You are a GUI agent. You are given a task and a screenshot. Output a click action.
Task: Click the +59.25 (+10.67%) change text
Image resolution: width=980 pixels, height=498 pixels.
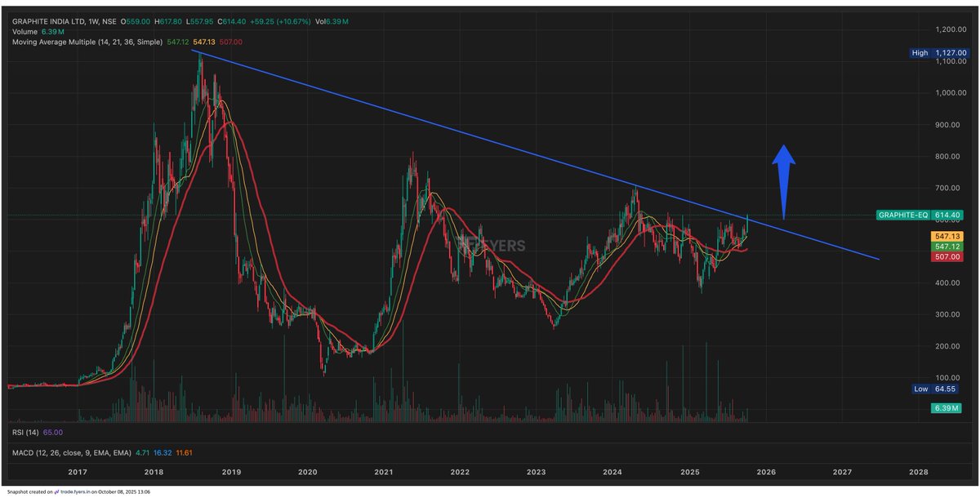pyautogui.click(x=280, y=21)
